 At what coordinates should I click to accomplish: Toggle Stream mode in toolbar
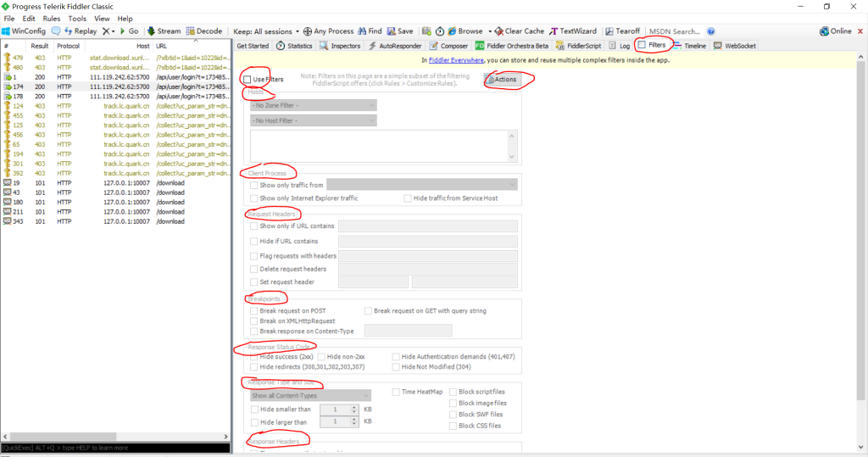[x=163, y=31]
